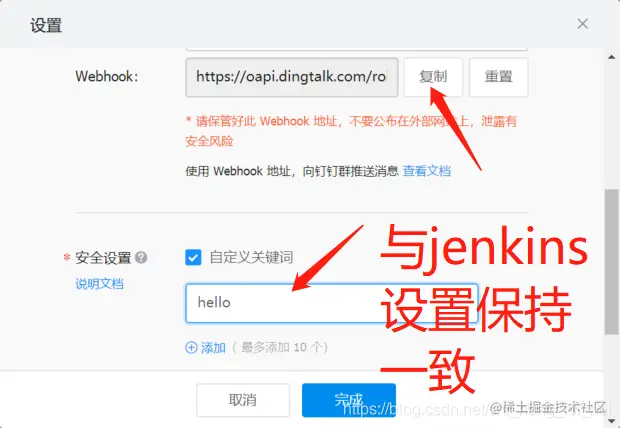Click the help question mark beside 安全设置
Image resolution: width=620 pixels, height=428 pixels.
[x=141, y=258]
